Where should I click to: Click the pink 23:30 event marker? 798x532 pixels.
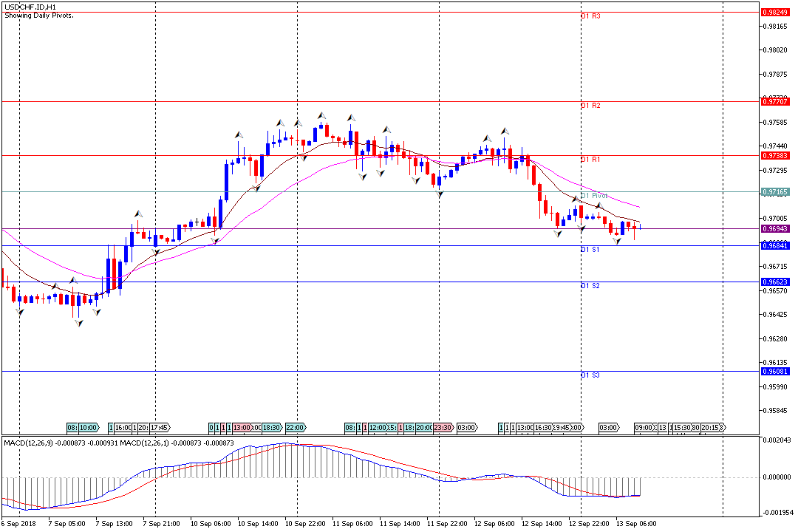443,428
